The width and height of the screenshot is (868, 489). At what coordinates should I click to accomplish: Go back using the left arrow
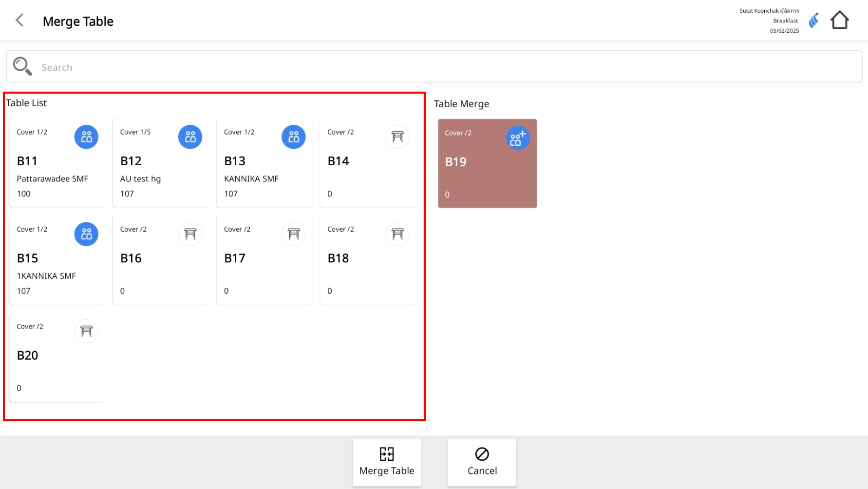pos(19,20)
